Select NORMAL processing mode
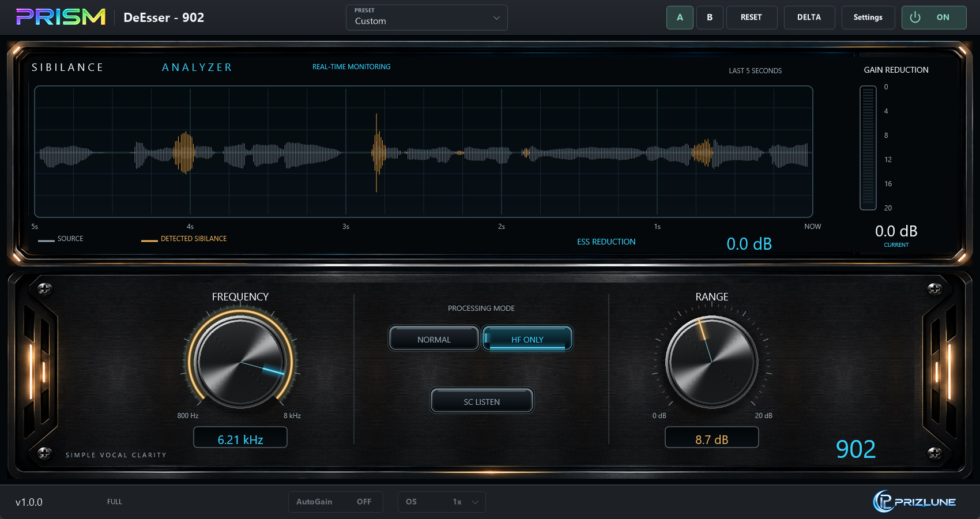Image resolution: width=980 pixels, height=519 pixels. point(434,339)
